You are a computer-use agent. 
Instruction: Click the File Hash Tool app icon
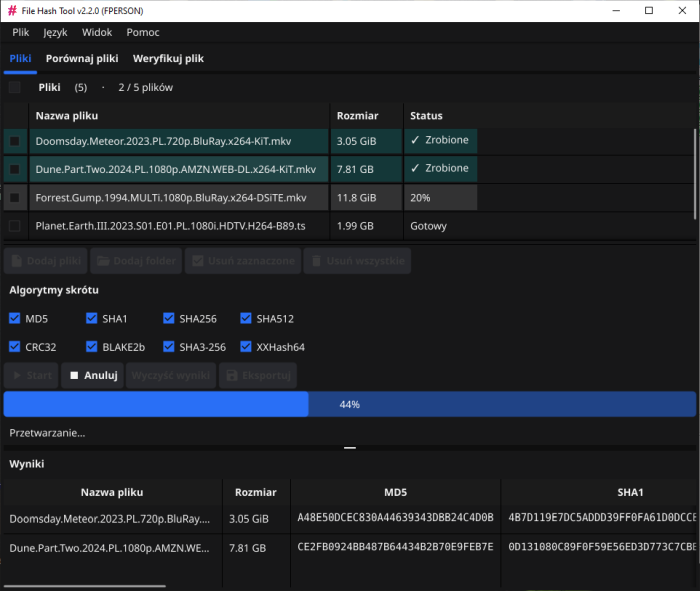[x=12, y=11]
